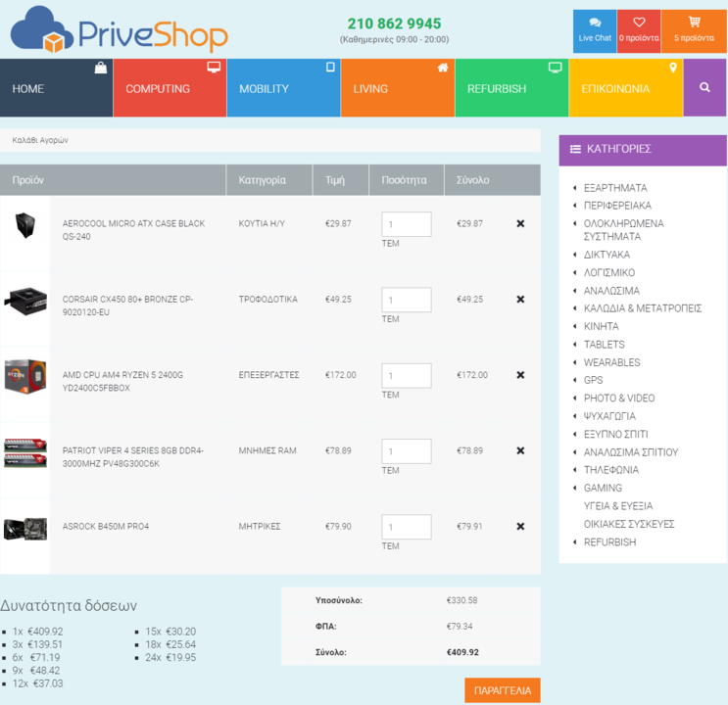Expand the WEARABLES category
Viewport: 728px width, 705px height.
click(611, 363)
